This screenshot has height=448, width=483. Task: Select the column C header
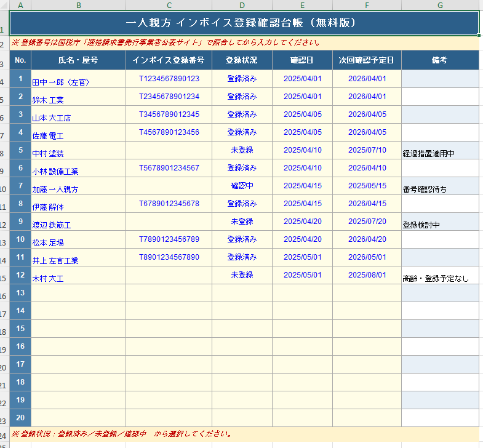point(169,6)
